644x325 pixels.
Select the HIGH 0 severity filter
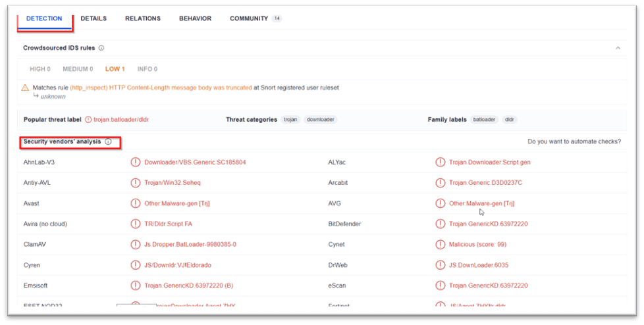[40, 69]
